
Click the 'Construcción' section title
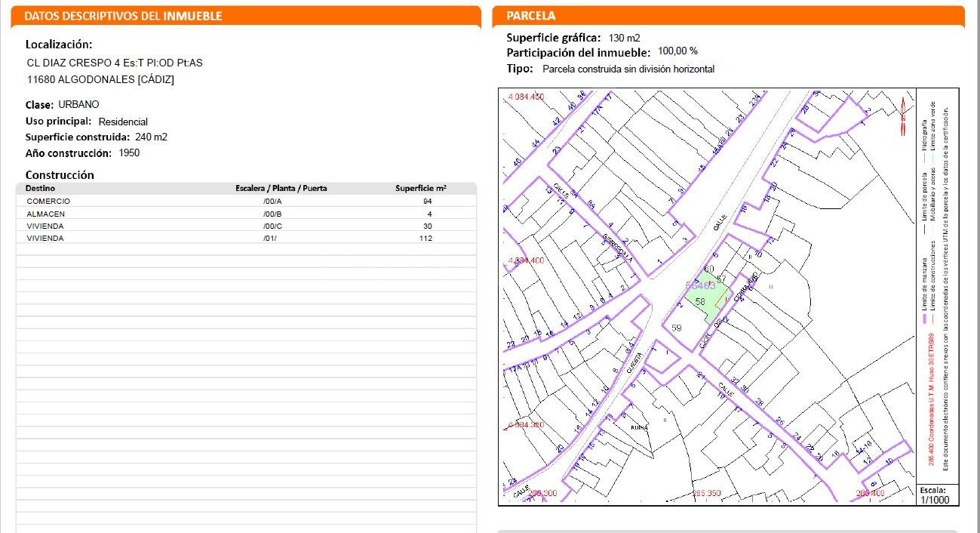tap(60, 174)
